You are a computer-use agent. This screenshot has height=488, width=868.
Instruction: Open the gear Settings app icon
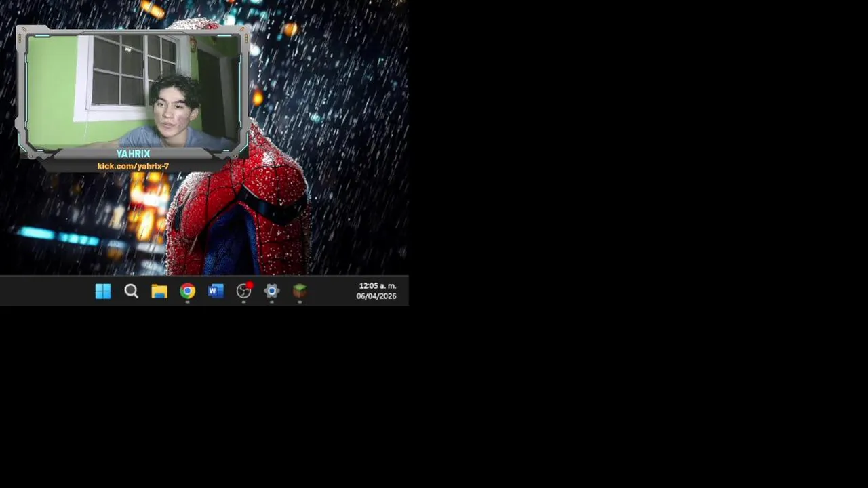(272, 291)
